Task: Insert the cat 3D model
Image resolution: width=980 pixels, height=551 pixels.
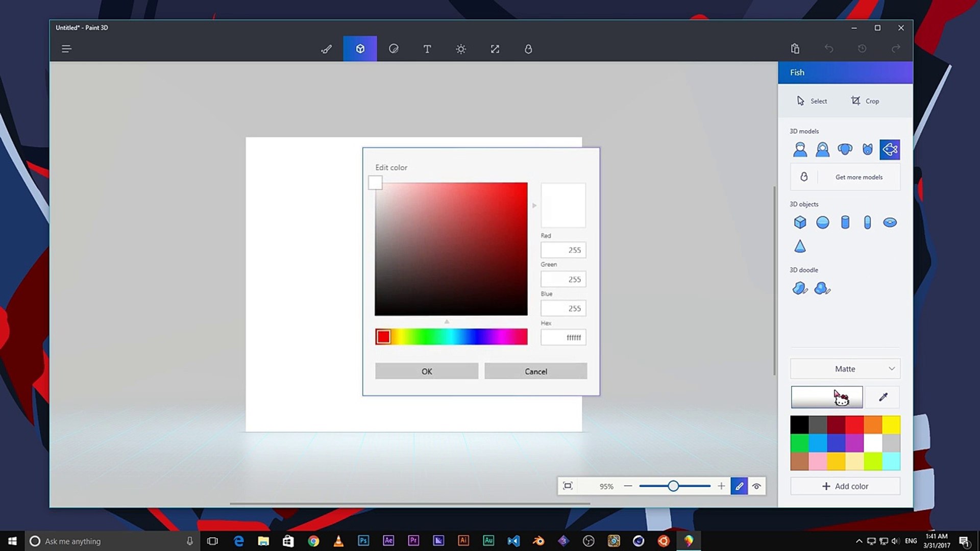Action: 867,149
